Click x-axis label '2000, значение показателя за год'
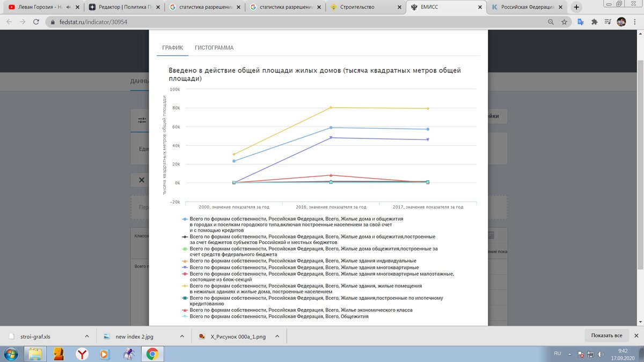 click(234, 206)
